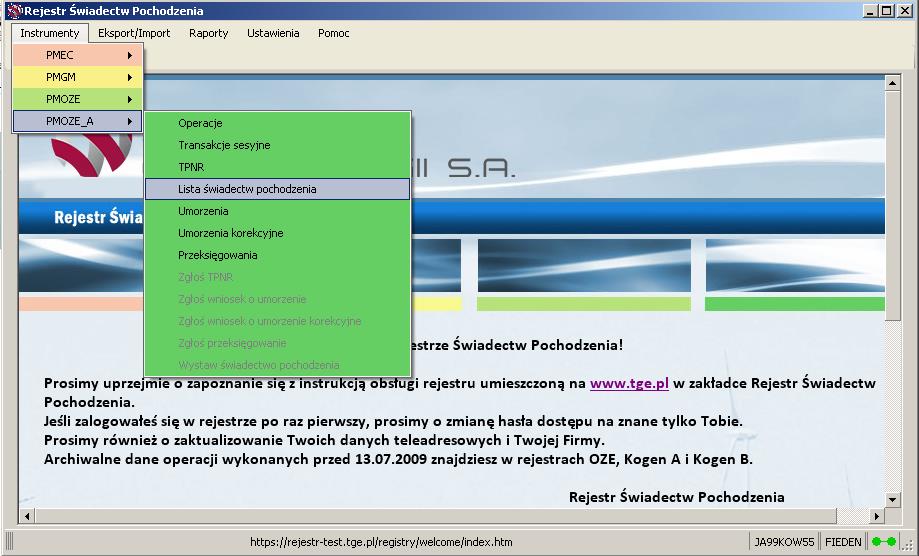Click the disabled Zgłoś TPNR entry
Image resolution: width=919 pixels, height=556 pixels.
pos(277,277)
